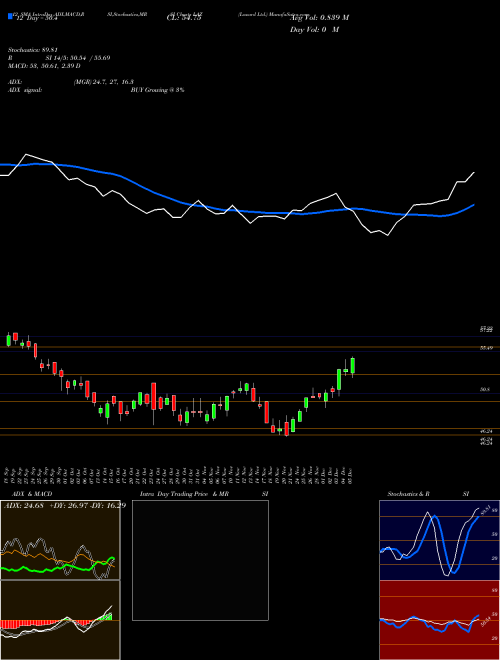The height and width of the screenshot is (660, 500).
Task: Click 'Intra Day Trading Price & MR' title
Action: coord(184,494)
